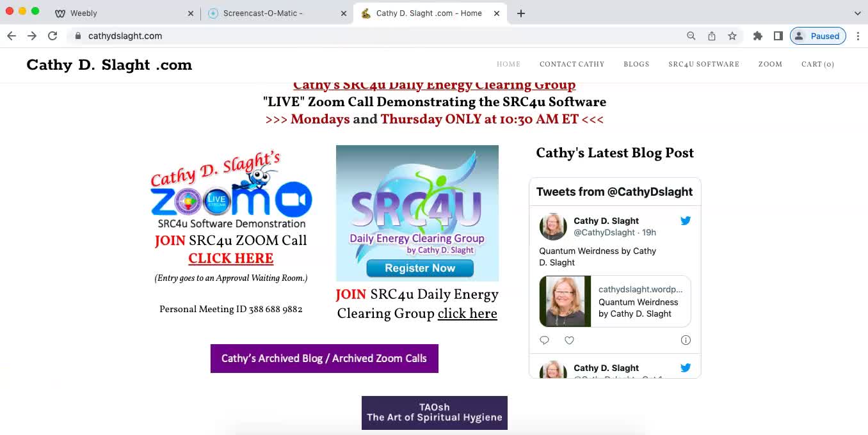This screenshot has width=868, height=435.
Task: Click the site lock icon in address bar
Action: [x=78, y=36]
